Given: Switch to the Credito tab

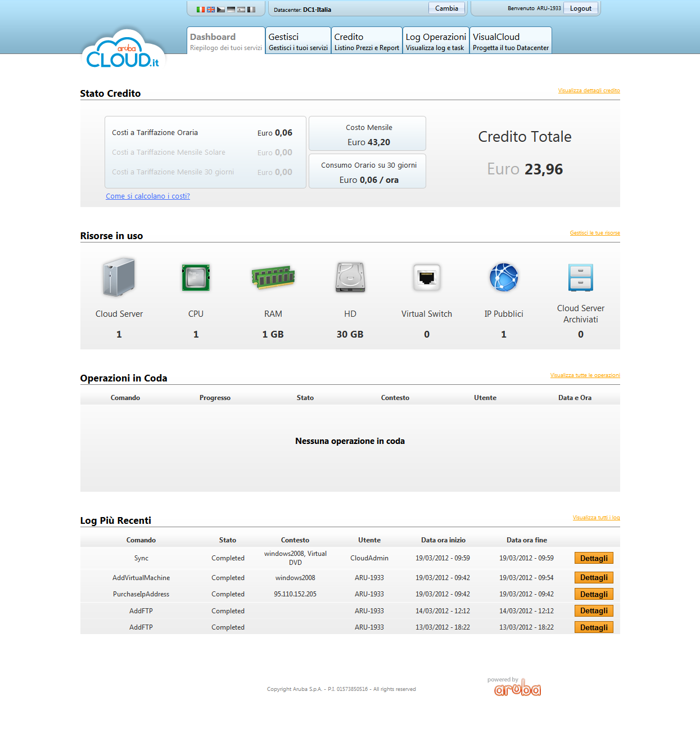Looking at the screenshot, I should [x=366, y=40].
